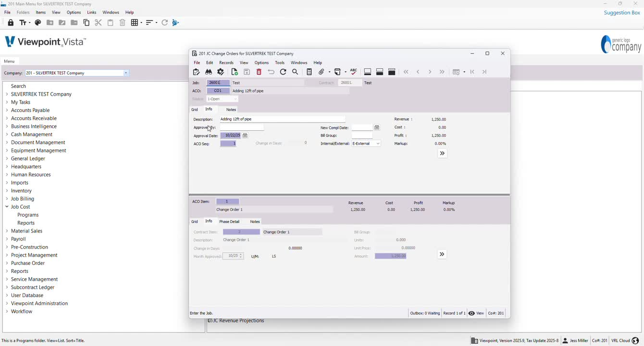Open the Links menu in main window
The height and width of the screenshot is (346, 644).
point(92,12)
